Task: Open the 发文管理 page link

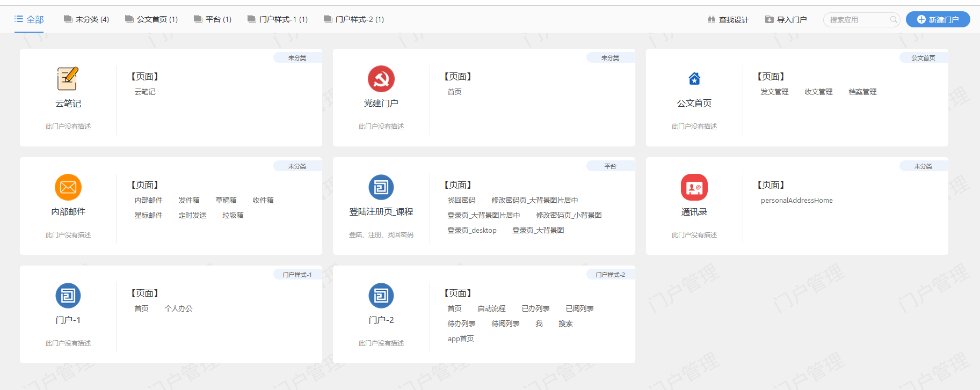Action: [774, 92]
